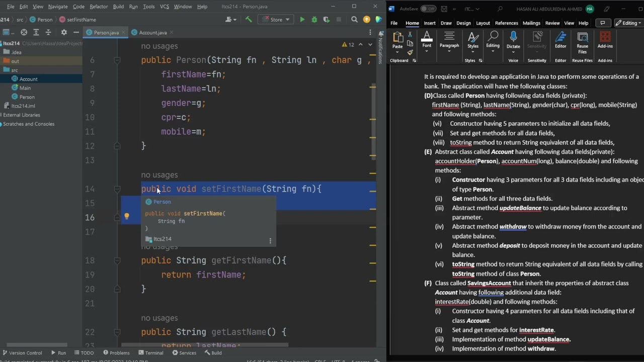Go to next highlighted problem down arrow
The width and height of the screenshot is (644, 362).
370,45
